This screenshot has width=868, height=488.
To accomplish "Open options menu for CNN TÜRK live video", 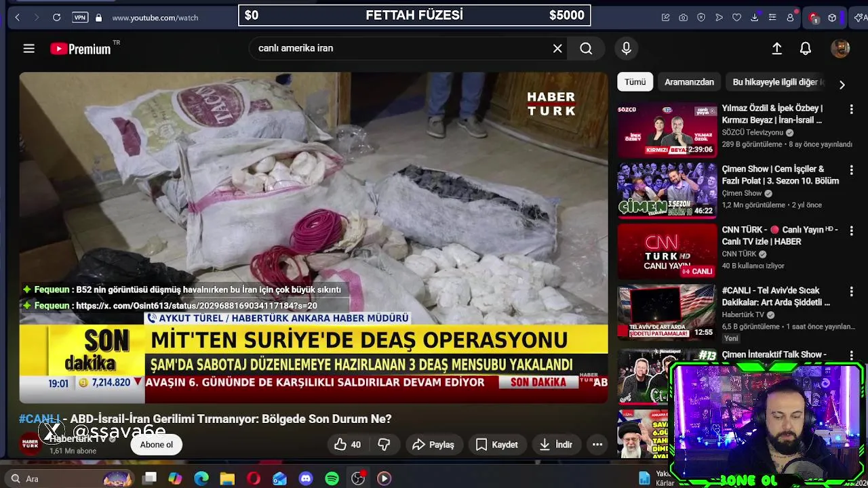I will coord(851,230).
